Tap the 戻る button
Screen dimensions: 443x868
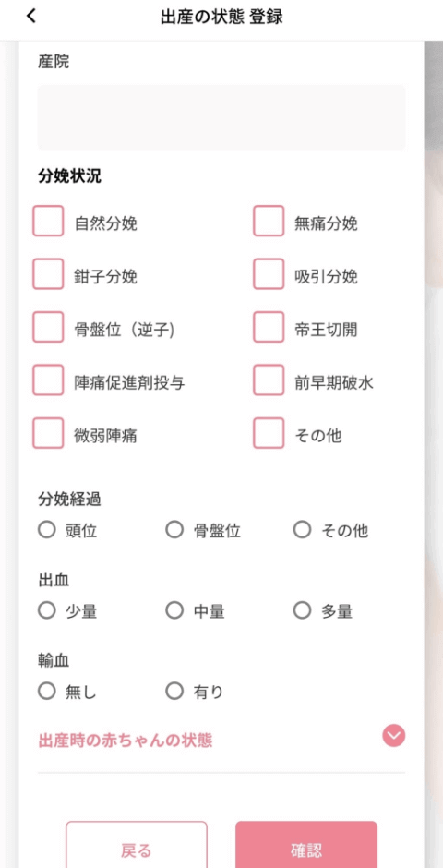point(137,847)
